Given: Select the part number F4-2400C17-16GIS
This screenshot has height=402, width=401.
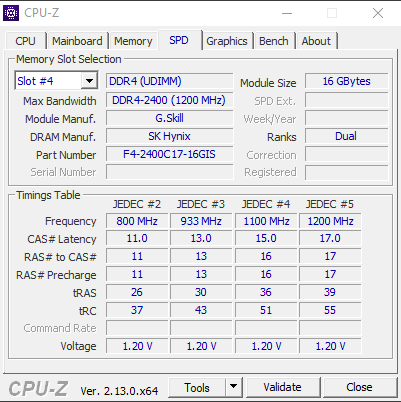Looking at the screenshot, I should 169,154.
